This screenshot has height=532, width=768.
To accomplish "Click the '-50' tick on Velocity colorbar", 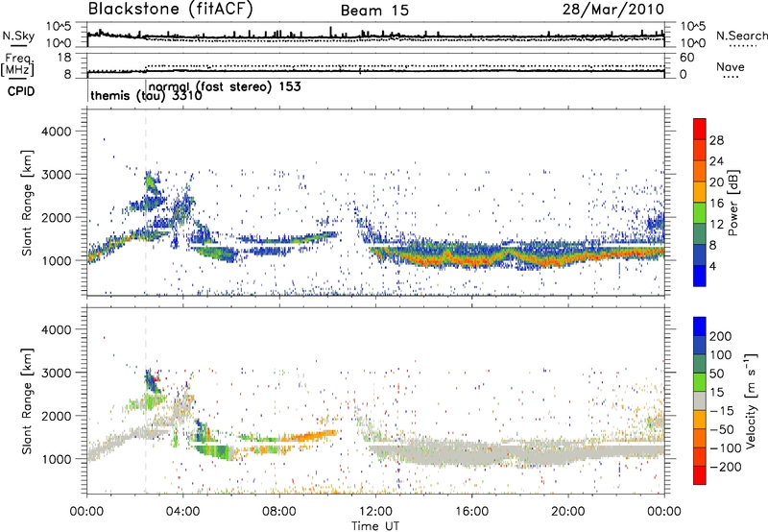I will click(721, 429).
